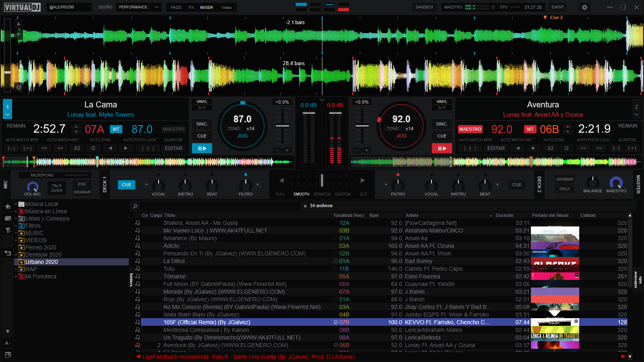Click the fast-forward >> button on deck 1
644x362 pixels.
click(60, 148)
